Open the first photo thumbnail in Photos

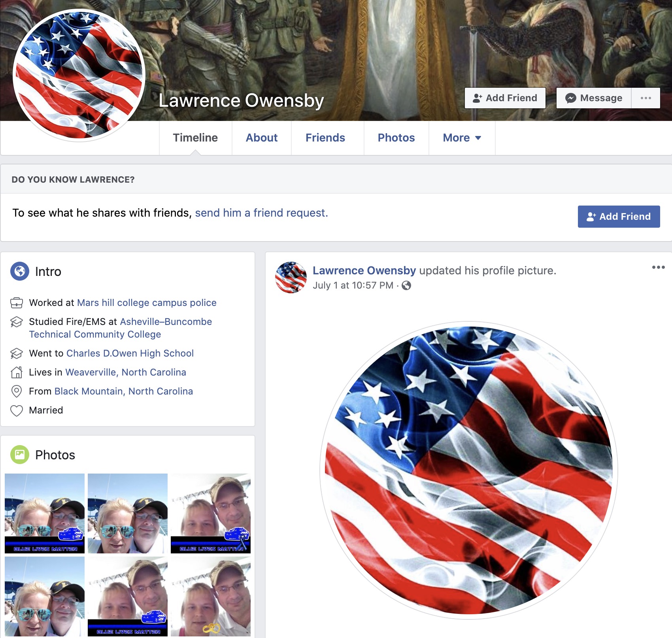[x=45, y=513]
